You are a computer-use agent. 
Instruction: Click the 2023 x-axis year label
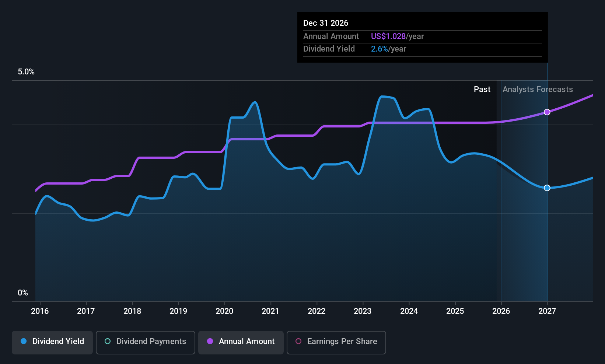click(363, 311)
